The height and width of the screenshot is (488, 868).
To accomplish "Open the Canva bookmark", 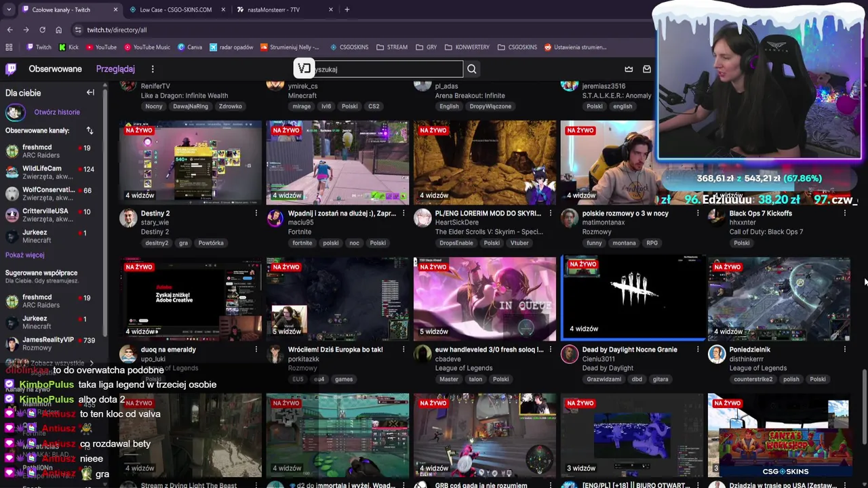I will pos(190,47).
